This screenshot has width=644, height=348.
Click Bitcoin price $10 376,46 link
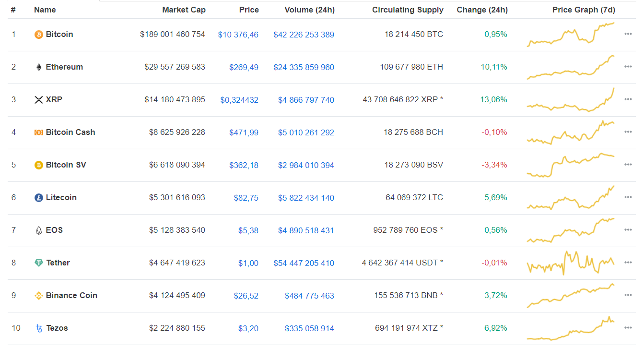238,35
